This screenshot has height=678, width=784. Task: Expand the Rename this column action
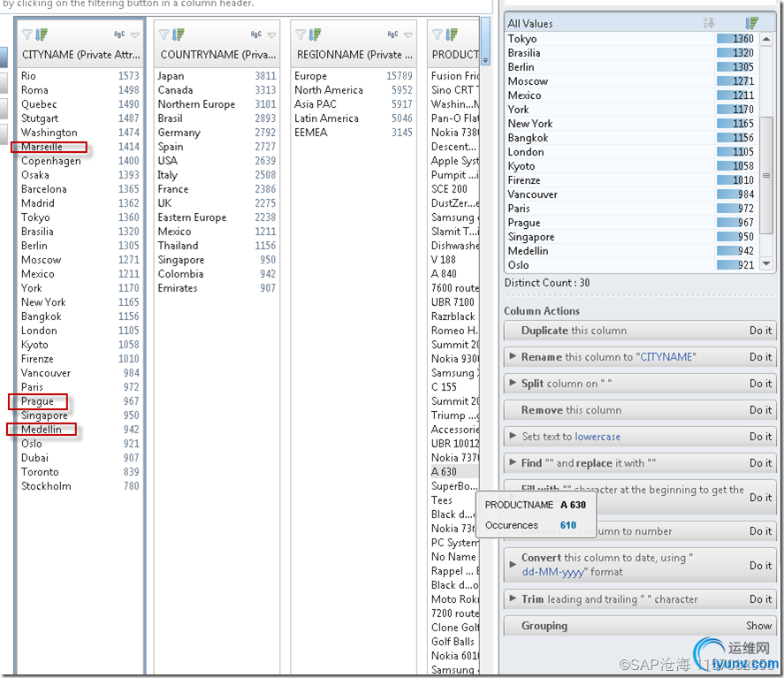click(x=513, y=356)
